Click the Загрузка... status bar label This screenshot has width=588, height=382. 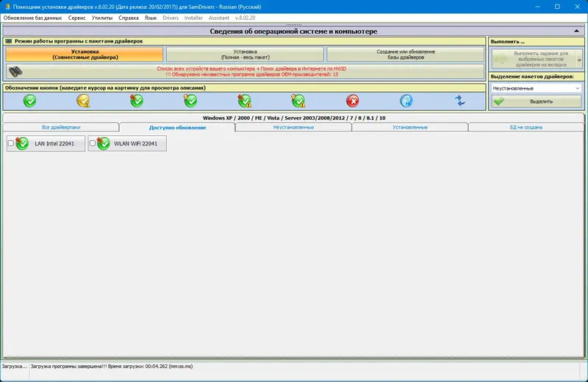coord(14,367)
